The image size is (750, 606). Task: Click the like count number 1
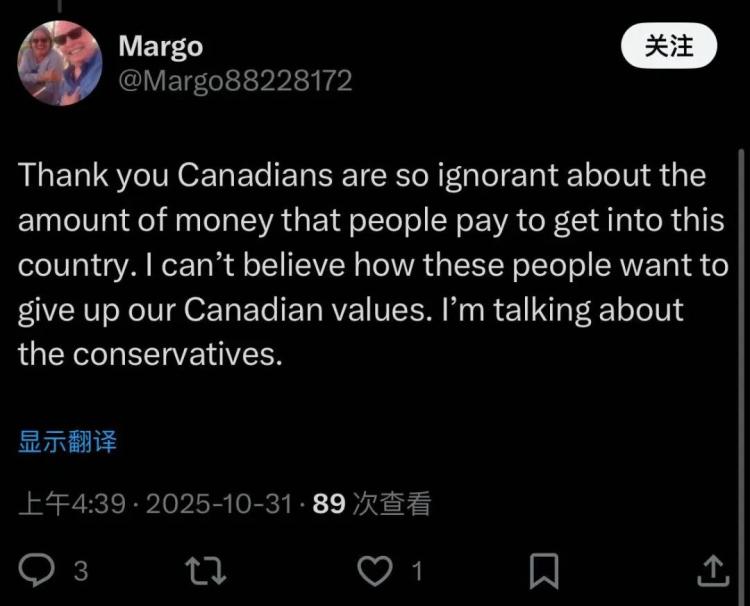click(417, 571)
